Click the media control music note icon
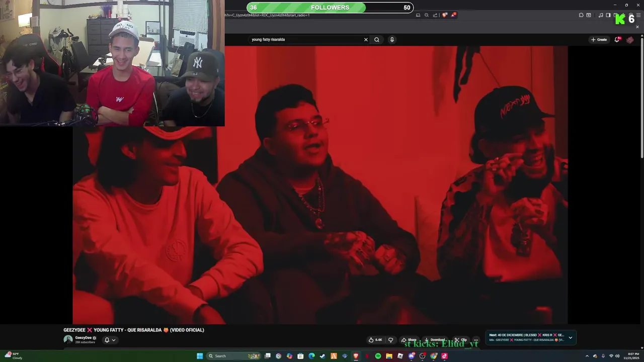The width and height of the screenshot is (644, 362). pos(600,15)
